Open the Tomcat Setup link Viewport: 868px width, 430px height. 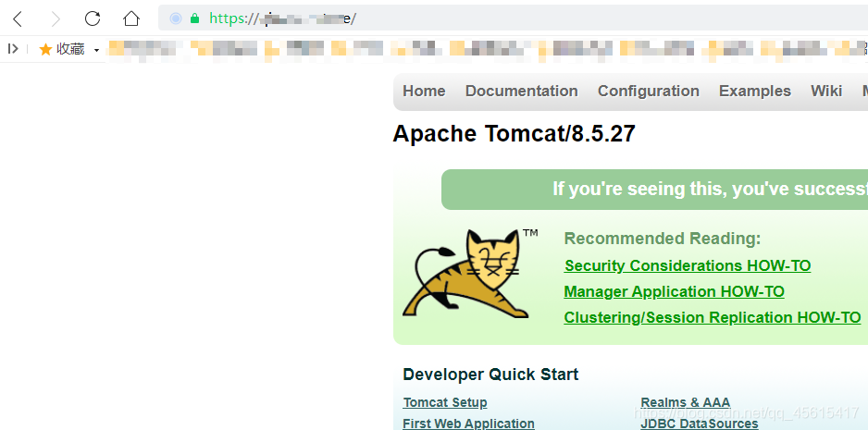click(445, 402)
